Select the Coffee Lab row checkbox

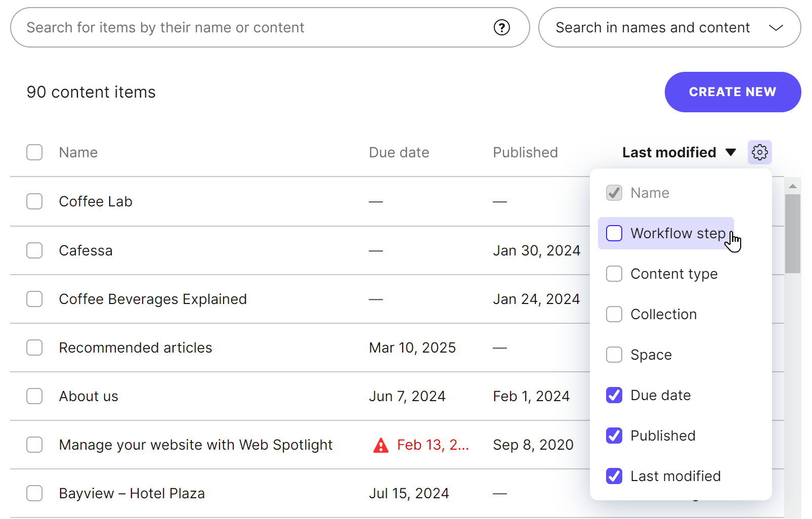coord(34,201)
